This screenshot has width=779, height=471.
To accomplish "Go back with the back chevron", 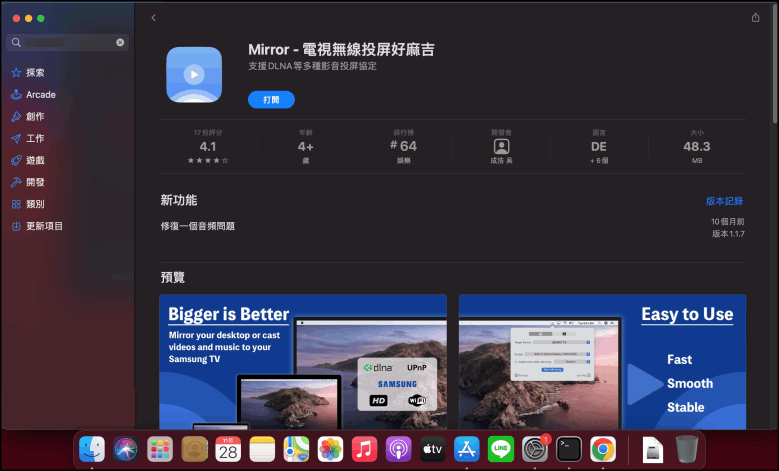I will pos(154,18).
